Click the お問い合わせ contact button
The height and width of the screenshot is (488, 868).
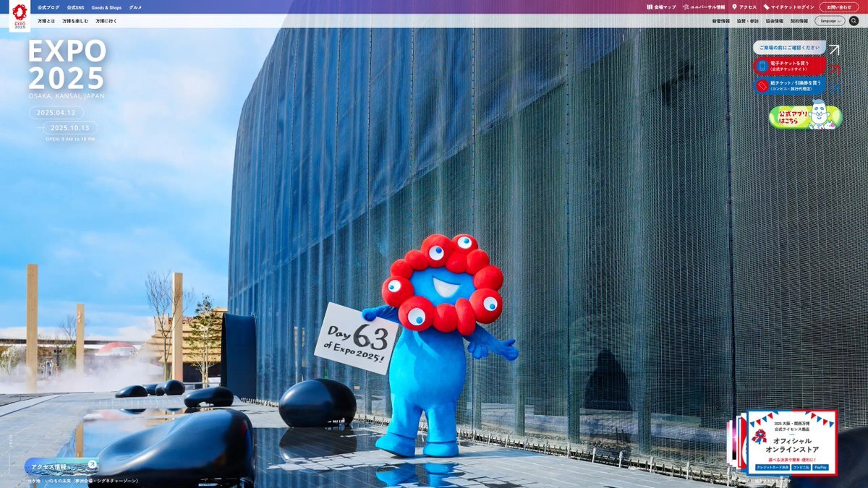coord(839,7)
